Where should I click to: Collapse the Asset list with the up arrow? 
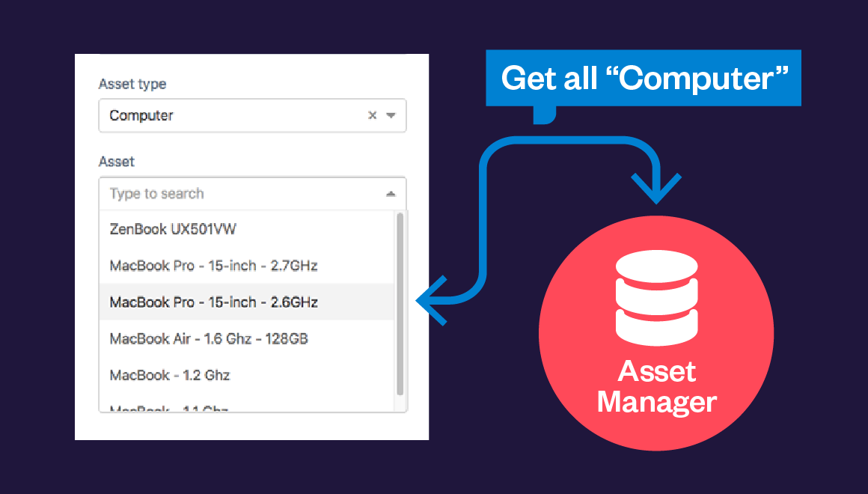[391, 194]
